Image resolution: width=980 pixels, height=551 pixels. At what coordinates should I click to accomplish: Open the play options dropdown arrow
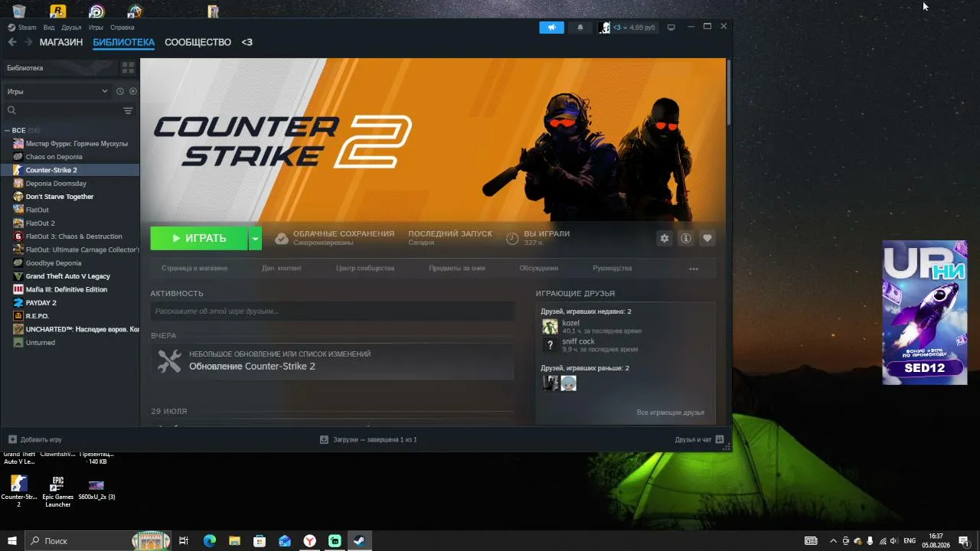click(255, 239)
